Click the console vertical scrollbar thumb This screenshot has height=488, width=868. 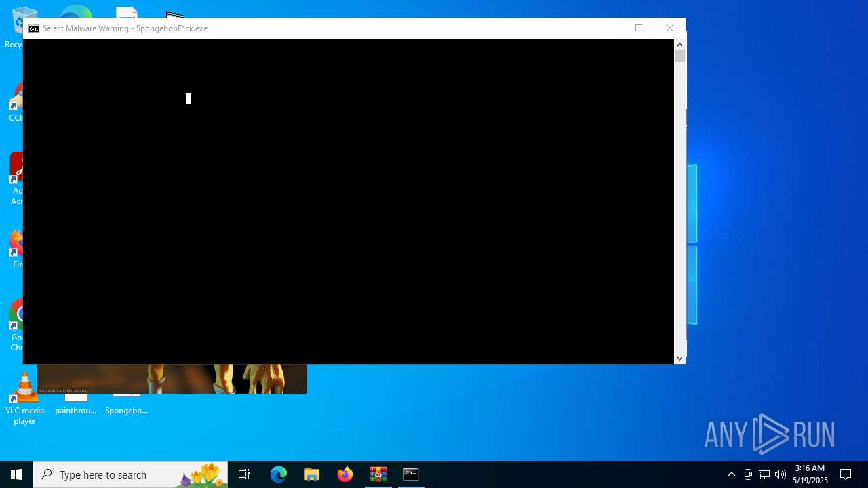[679, 56]
